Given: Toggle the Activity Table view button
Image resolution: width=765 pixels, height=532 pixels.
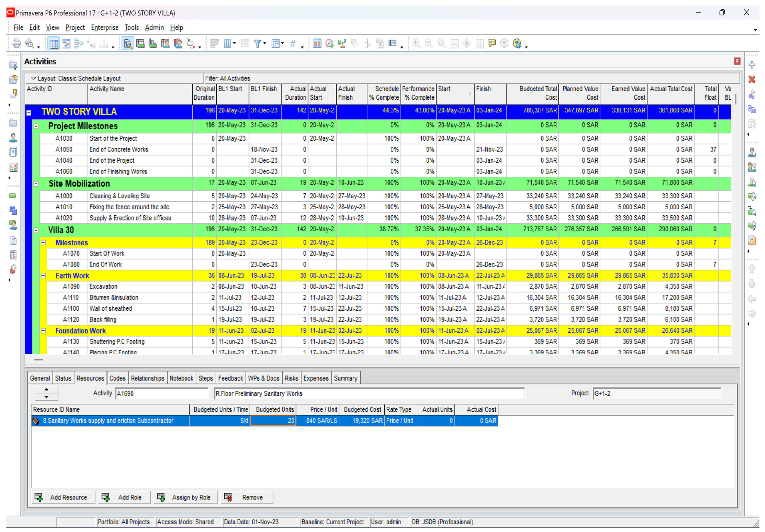Looking at the screenshot, I should click(54, 43).
